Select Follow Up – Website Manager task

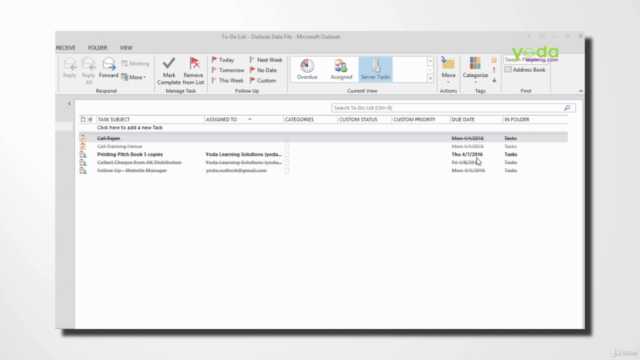tap(323, 171)
